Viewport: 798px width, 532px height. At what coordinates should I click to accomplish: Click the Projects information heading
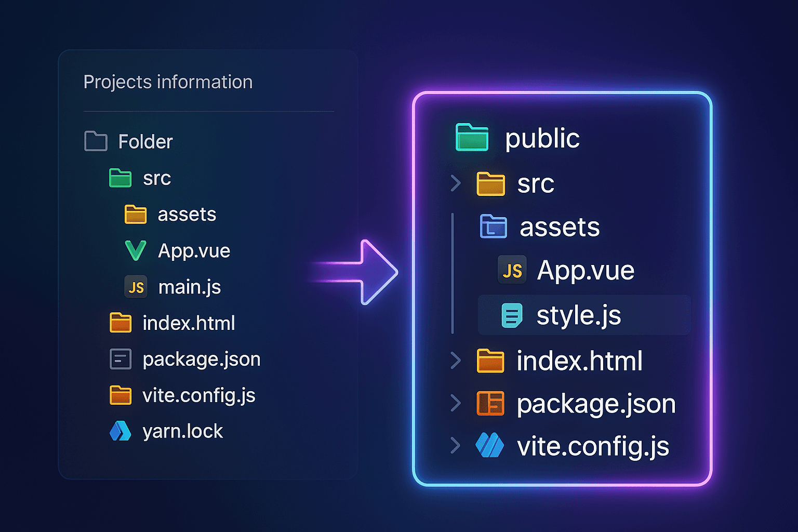pyautogui.click(x=168, y=82)
